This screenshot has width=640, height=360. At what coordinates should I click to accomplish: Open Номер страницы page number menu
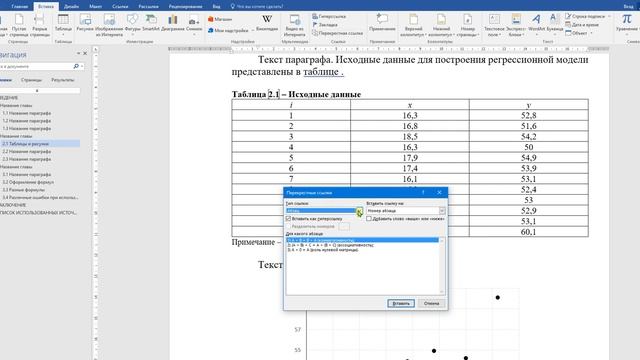point(467,24)
